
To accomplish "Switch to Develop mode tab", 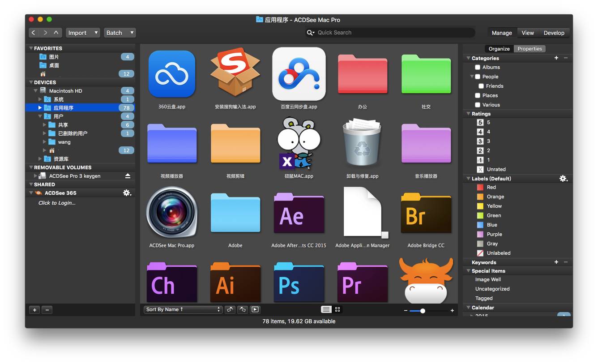I will tap(554, 33).
